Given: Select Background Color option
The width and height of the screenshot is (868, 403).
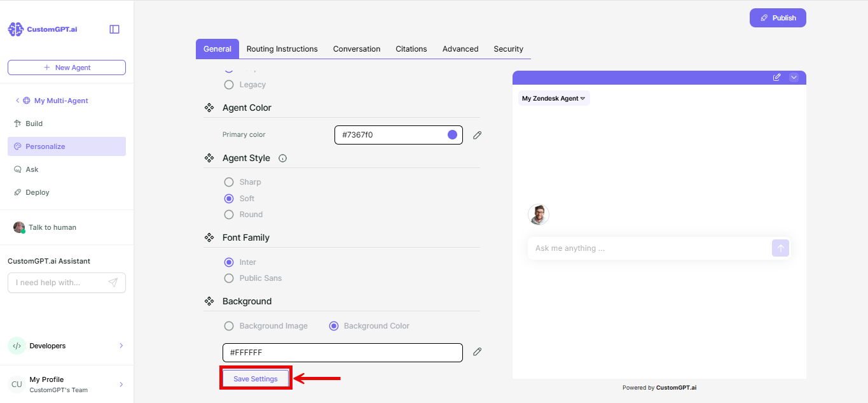Looking at the screenshot, I should [x=333, y=326].
